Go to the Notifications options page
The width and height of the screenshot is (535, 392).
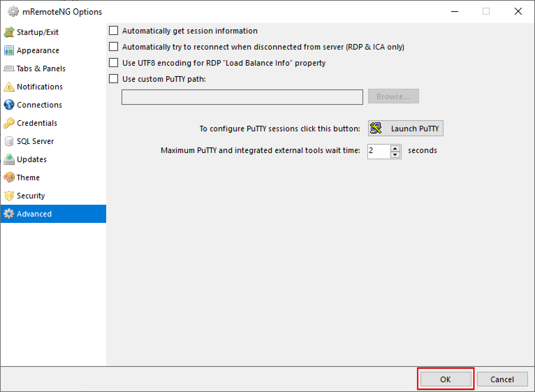53,87
